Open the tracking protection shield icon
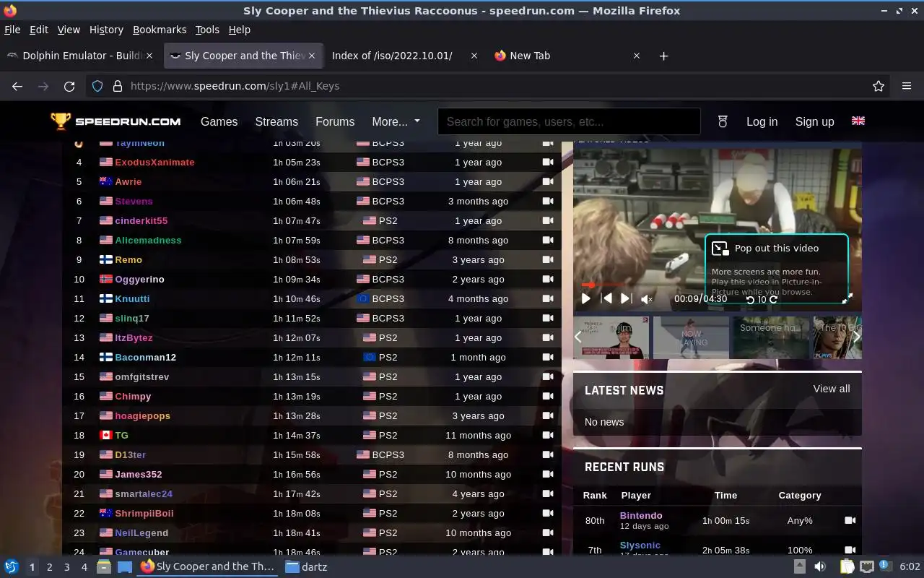Screen dimensions: 924x578 [97, 86]
